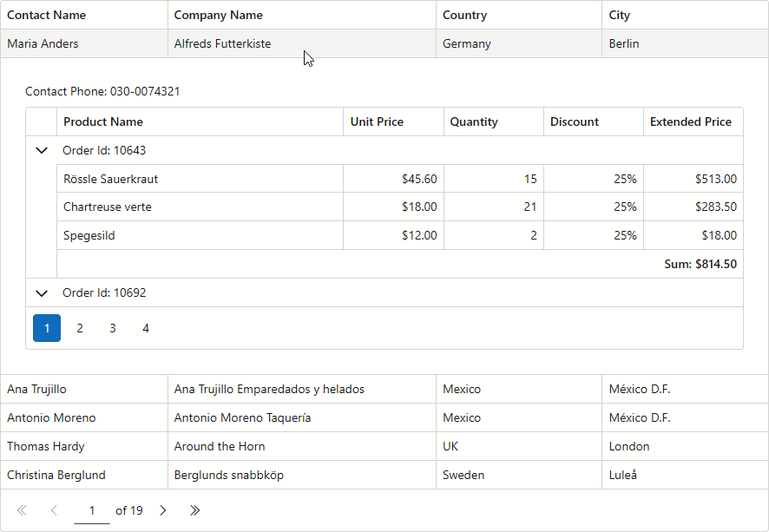Click the Berlin city cell

click(x=685, y=43)
